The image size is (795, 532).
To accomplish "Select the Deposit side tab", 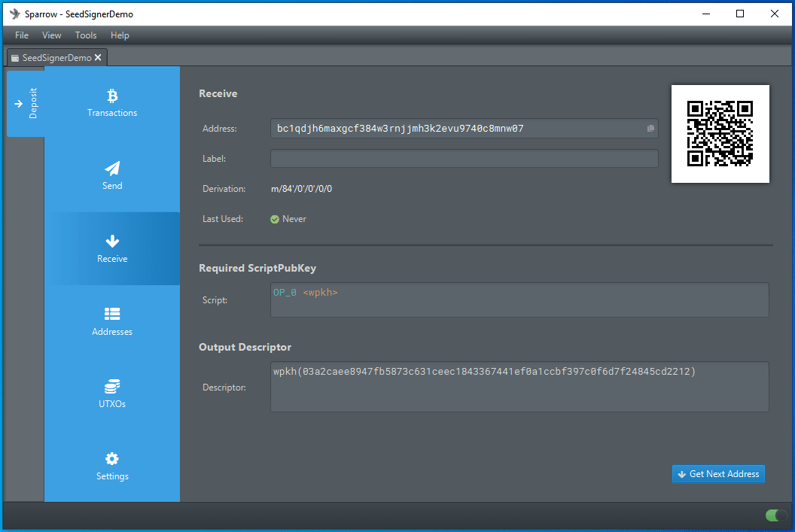I will pos(26,104).
